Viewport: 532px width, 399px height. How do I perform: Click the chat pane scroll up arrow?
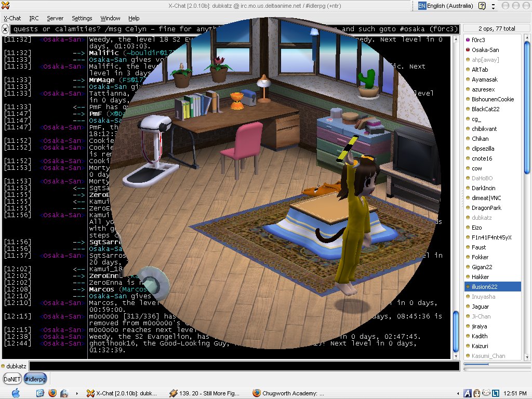pyautogui.click(x=456, y=39)
